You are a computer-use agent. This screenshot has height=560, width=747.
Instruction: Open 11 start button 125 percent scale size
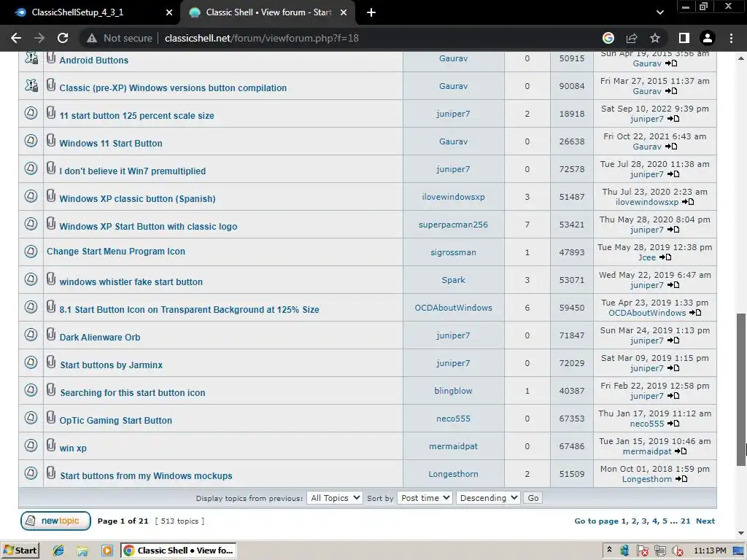click(x=136, y=116)
